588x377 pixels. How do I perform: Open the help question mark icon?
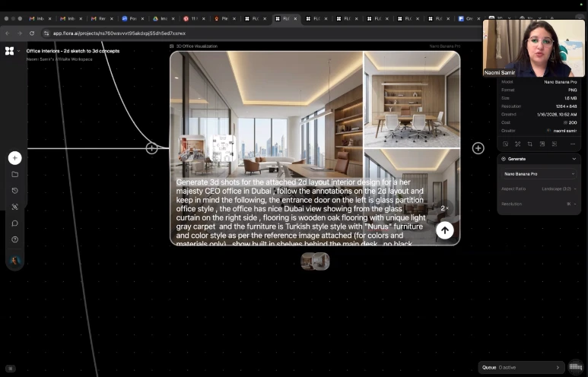14,239
